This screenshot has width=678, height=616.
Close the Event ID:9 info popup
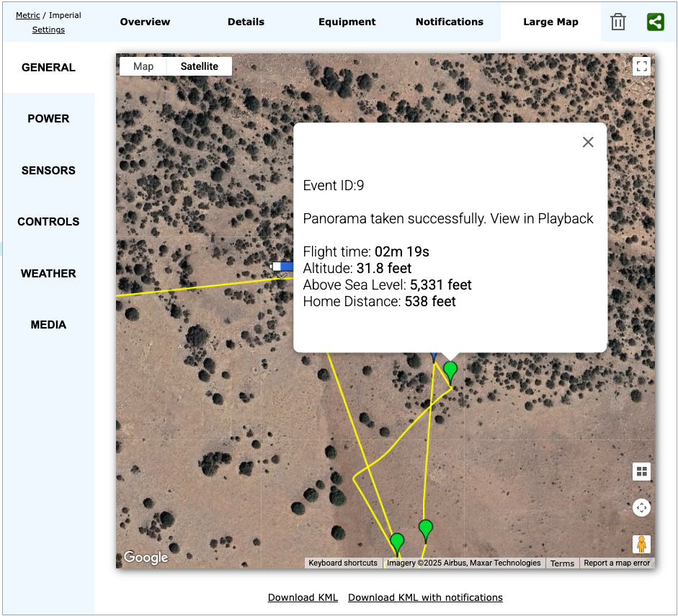tap(588, 142)
